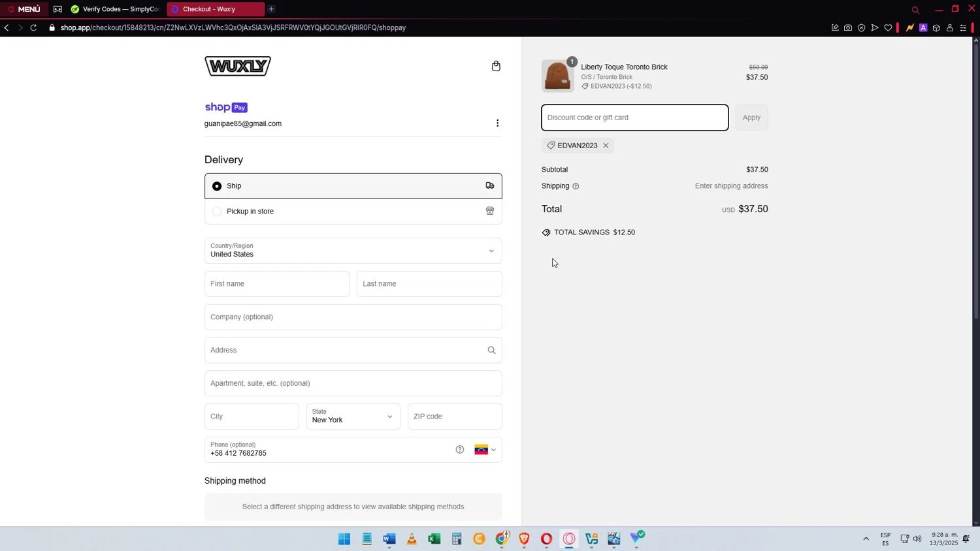Select the Pickup in store option
The height and width of the screenshot is (551, 980).
coord(353,212)
